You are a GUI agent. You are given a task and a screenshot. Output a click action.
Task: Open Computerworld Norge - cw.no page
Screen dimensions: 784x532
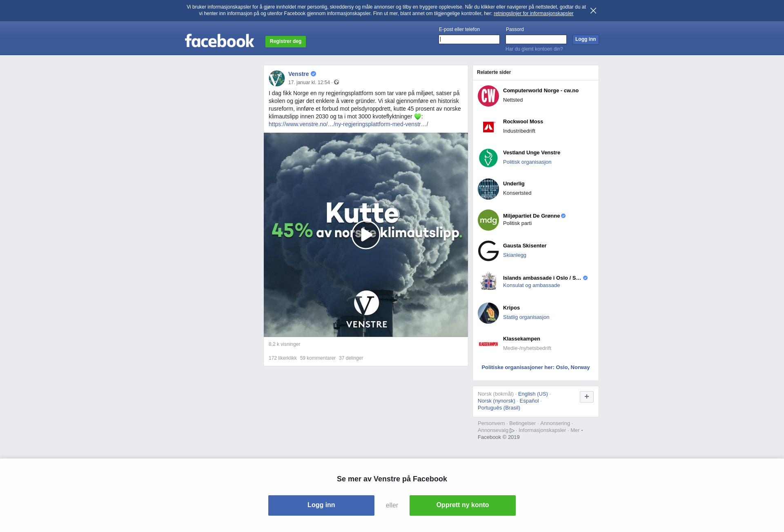tap(541, 91)
